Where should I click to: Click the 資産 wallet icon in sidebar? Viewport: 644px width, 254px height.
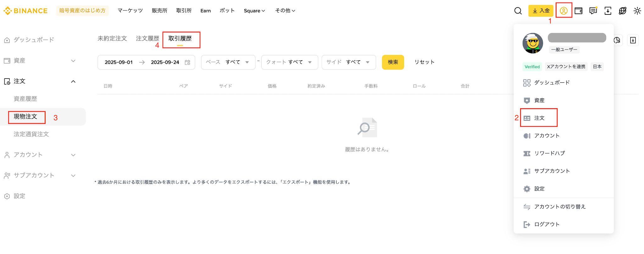[x=7, y=61]
